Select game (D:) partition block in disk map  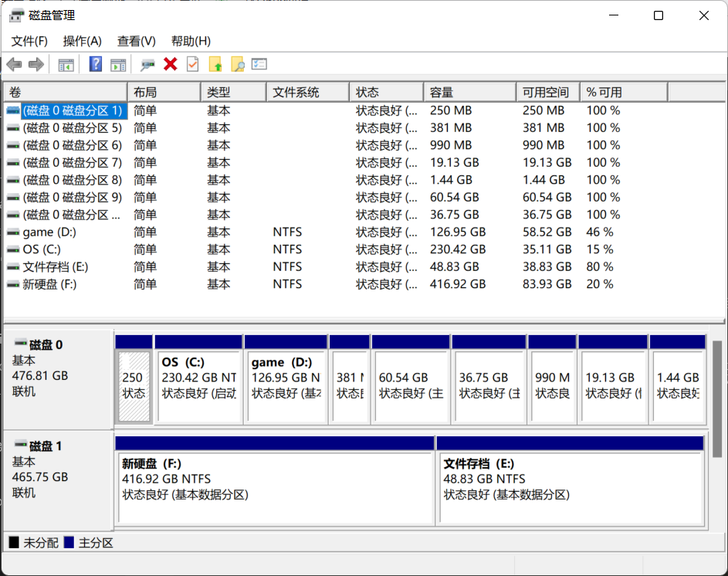(x=287, y=387)
